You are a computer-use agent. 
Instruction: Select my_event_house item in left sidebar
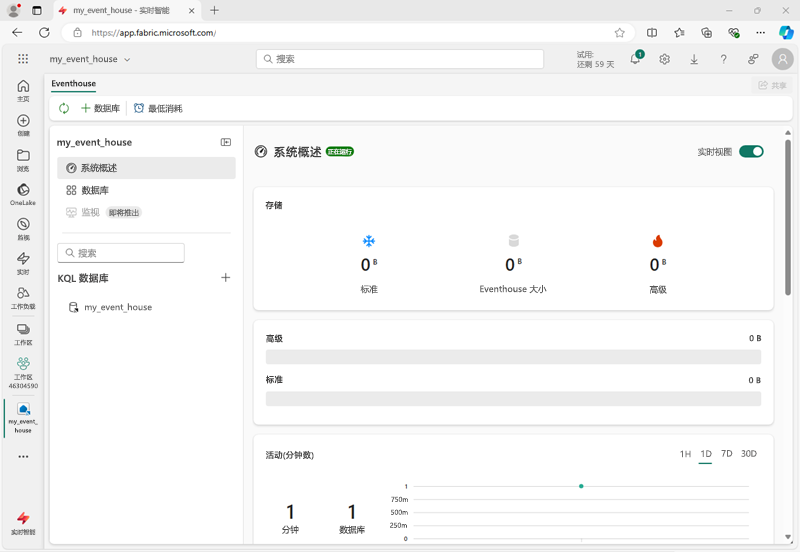point(23,418)
